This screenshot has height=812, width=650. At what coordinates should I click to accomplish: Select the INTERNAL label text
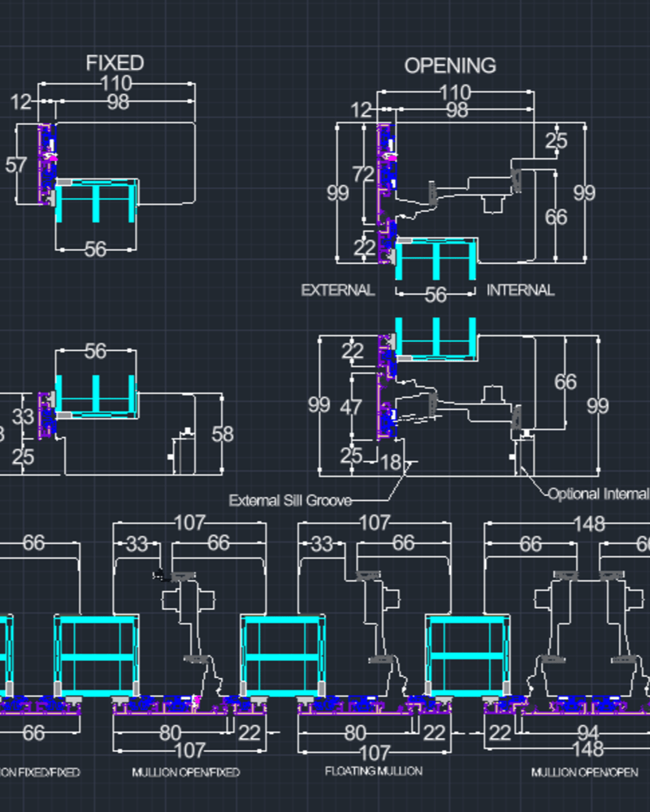coord(520,290)
